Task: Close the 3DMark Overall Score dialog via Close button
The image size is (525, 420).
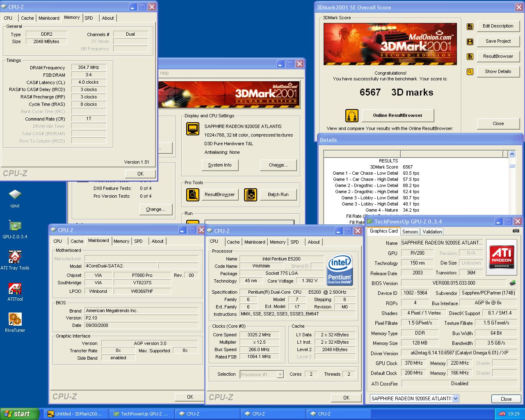Action: (498, 123)
